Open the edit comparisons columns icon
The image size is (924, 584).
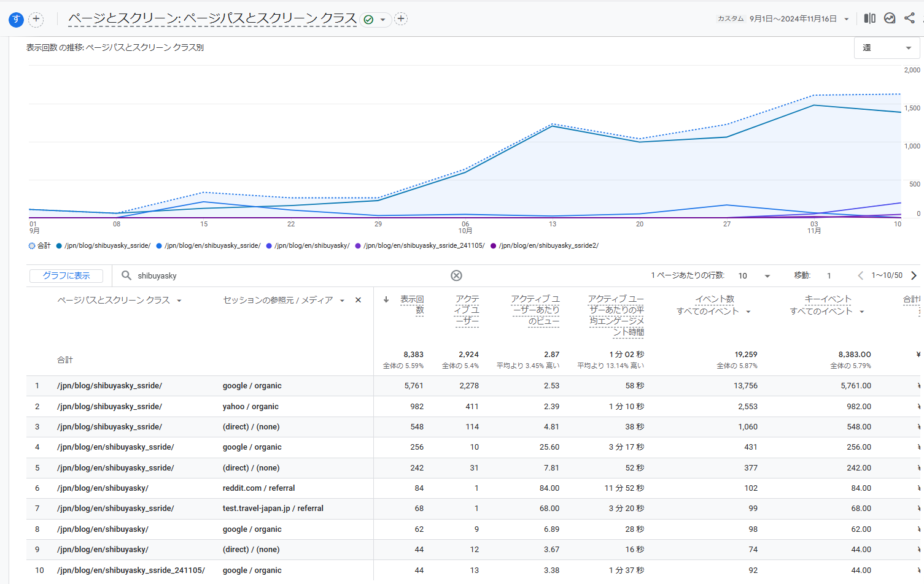[x=869, y=18]
